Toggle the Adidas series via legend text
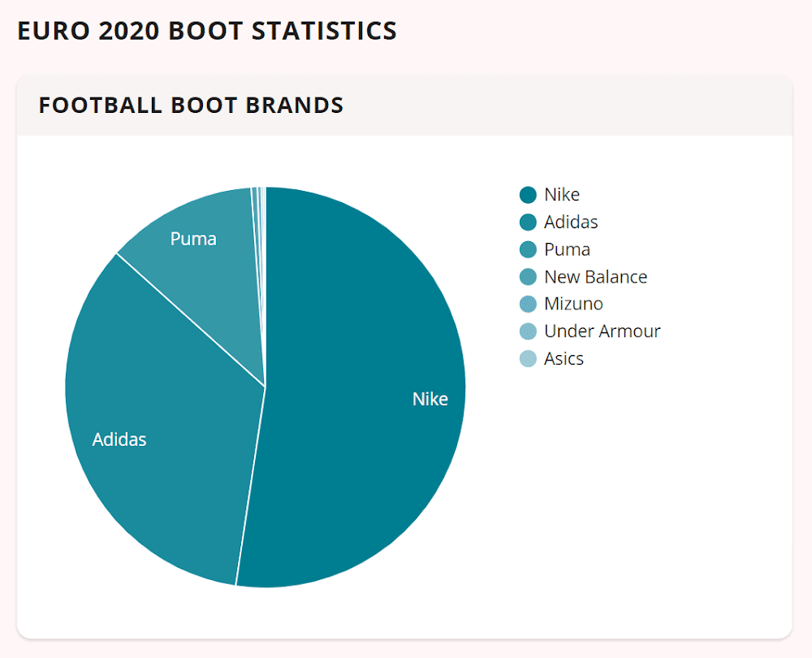Screen dimensions: 812x658 tap(571, 222)
